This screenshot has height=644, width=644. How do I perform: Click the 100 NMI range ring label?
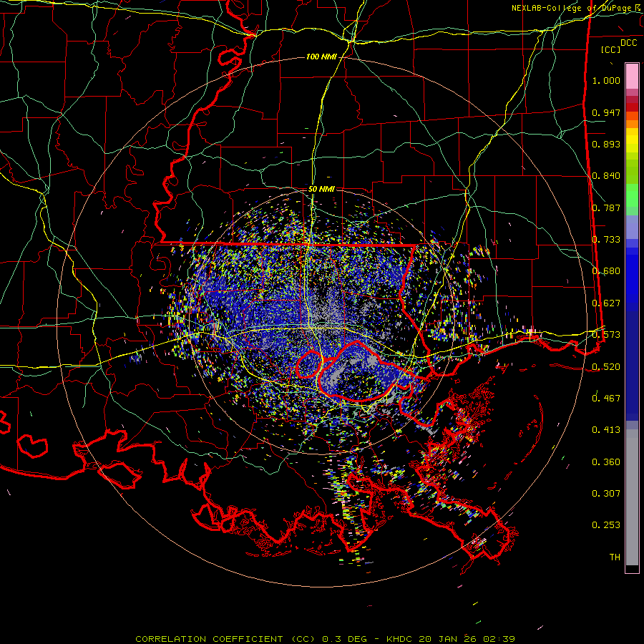click(321, 57)
